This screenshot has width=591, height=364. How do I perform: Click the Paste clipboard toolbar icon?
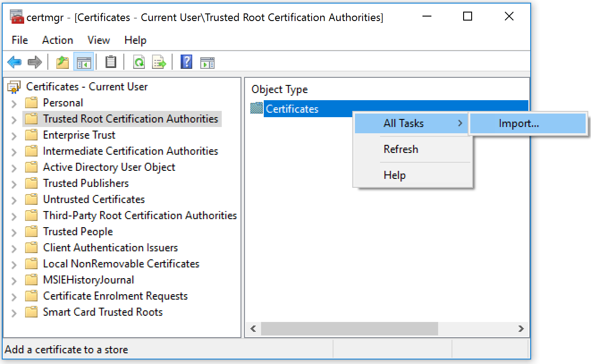point(111,62)
